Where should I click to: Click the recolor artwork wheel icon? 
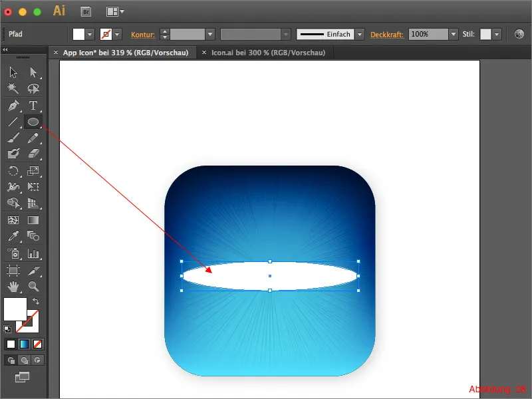point(519,34)
